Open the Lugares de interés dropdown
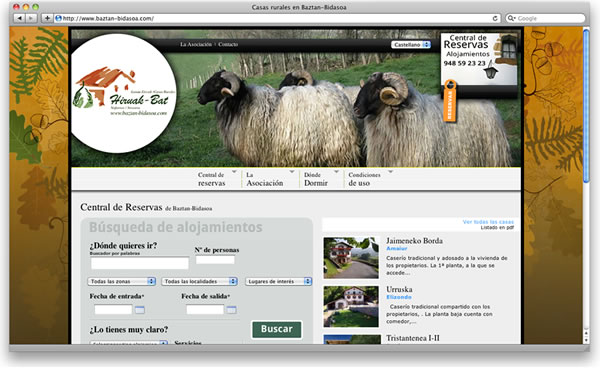The width and height of the screenshot is (600, 368). pos(279,281)
